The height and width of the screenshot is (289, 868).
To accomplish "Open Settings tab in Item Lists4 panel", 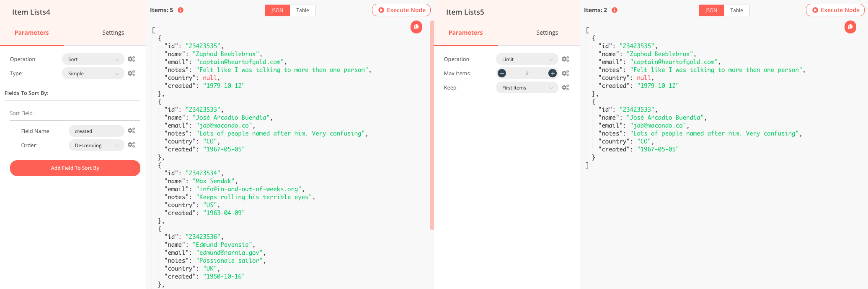I will click(x=113, y=33).
